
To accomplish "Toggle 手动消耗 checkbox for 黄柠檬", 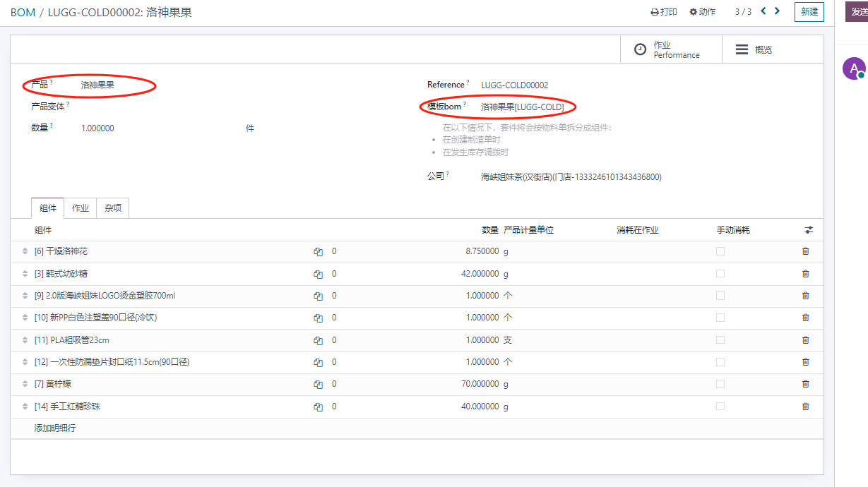I will pyautogui.click(x=720, y=384).
